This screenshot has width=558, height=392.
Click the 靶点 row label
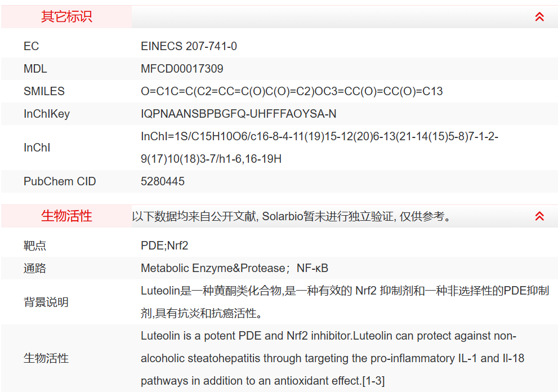[x=35, y=246]
